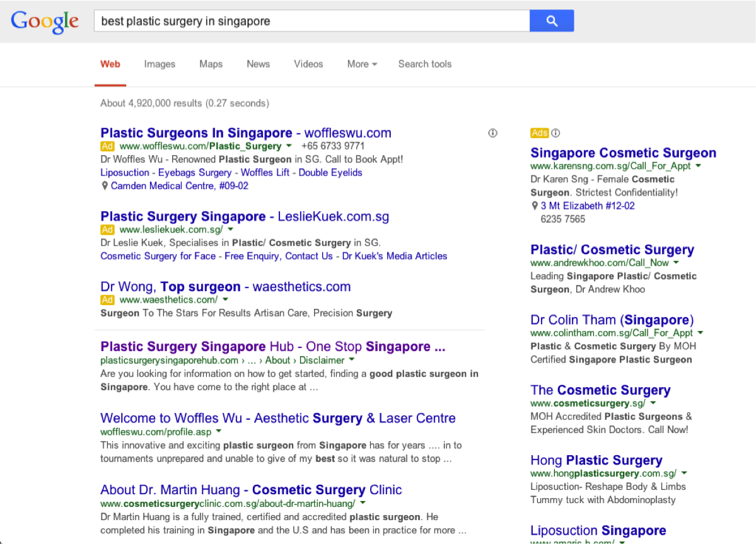Expand arrow next to karensng.com.sg URL
This screenshot has height=544, width=756.
[x=698, y=165]
